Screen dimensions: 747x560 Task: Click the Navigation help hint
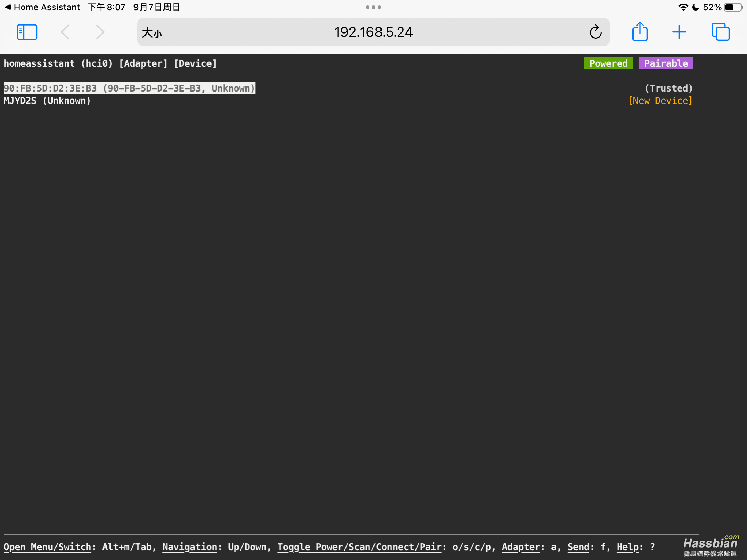(x=190, y=547)
